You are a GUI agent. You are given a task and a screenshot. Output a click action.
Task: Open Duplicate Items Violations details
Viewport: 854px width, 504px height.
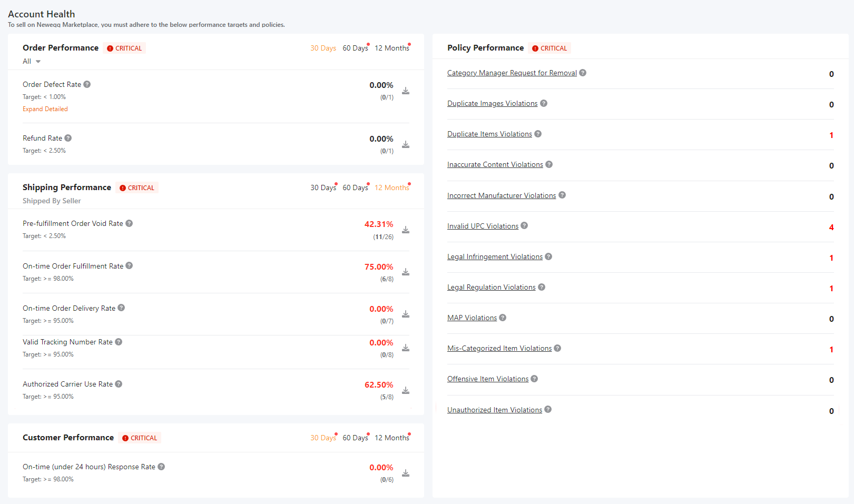(x=489, y=134)
